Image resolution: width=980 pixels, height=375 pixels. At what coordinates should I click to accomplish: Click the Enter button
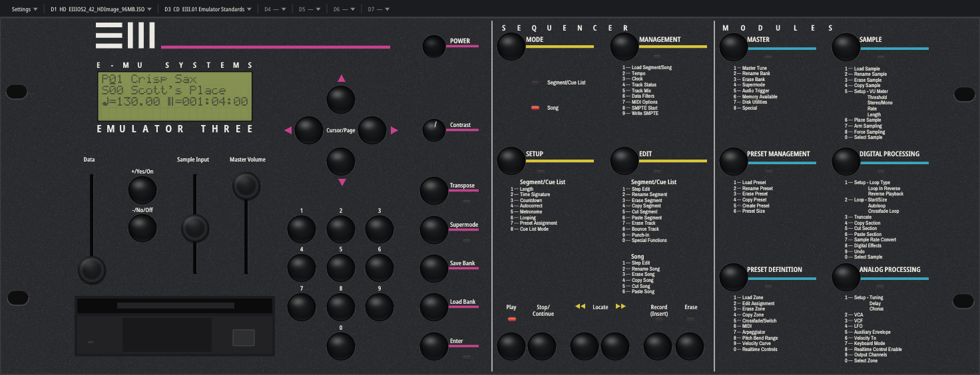[434, 346]
